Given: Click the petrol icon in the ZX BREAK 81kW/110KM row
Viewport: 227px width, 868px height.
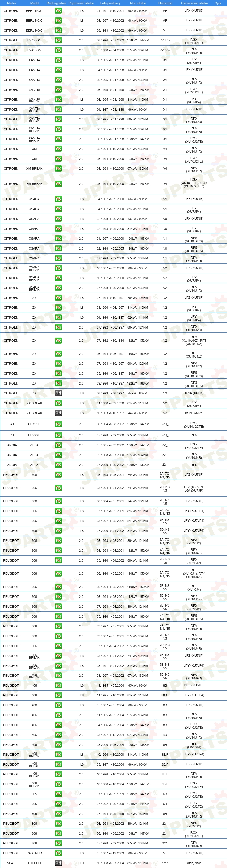Looking at the screenshot, I should click(x=58, y=403).
